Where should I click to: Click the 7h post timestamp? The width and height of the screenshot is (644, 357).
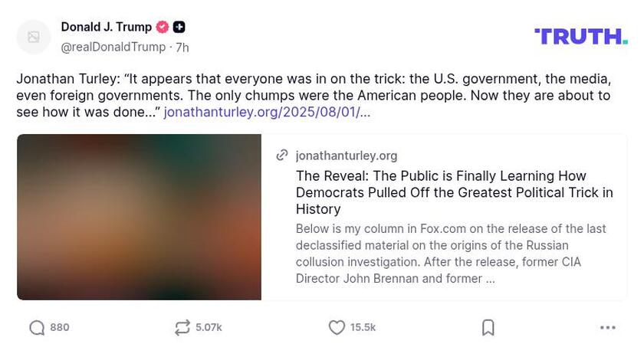click(x=182, y=47)
